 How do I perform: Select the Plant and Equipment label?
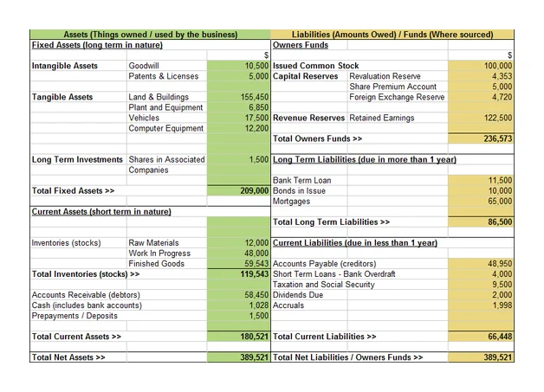tap(165, 107)
